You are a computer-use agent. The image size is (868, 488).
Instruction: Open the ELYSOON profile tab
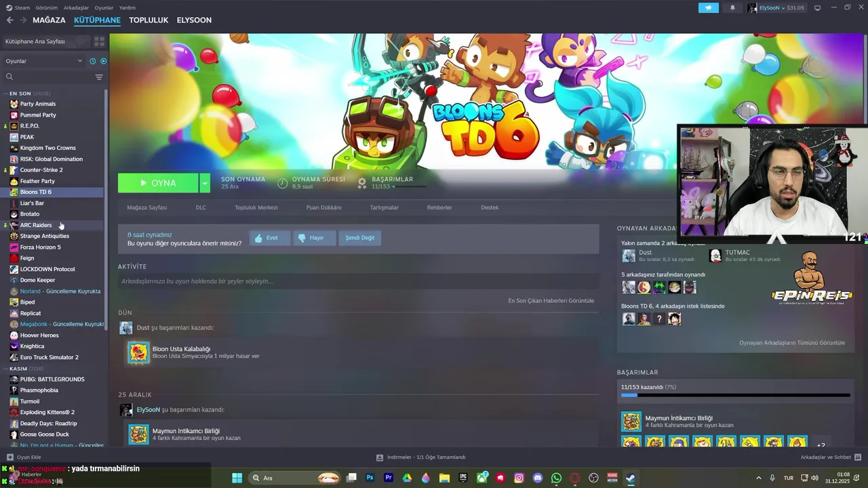(x=194, y=20)
